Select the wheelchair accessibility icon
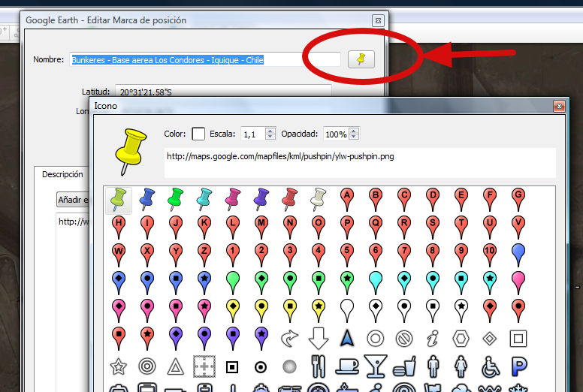This screenshot has height=392, width=583. tap(490, 366)
